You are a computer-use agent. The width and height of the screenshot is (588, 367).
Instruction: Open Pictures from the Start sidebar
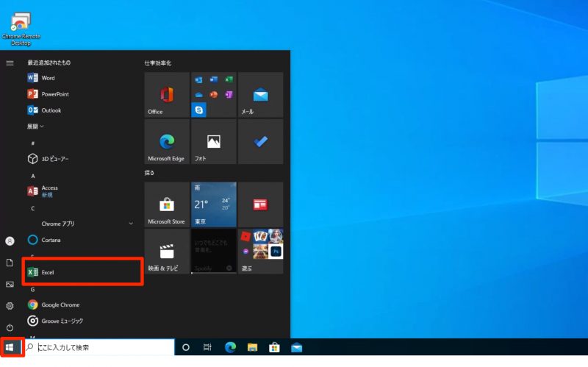coord(10,285)
